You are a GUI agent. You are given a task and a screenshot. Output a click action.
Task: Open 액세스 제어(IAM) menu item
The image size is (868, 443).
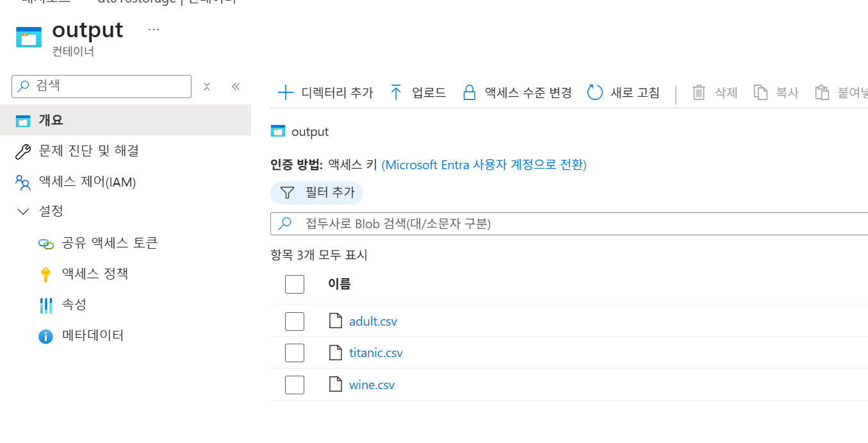[87, 182]
